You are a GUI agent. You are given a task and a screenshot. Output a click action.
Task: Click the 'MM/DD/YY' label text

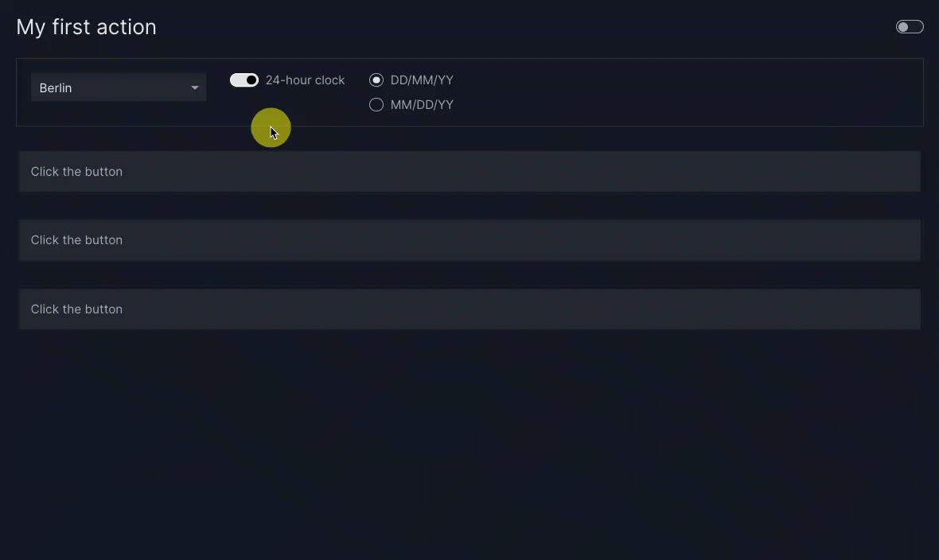pos(422,105)
